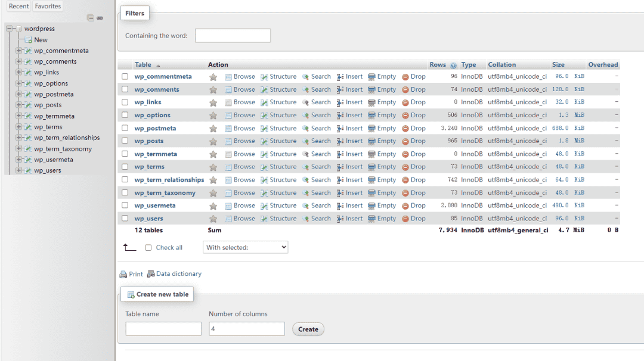Click the link icon in navigation panel
Image resolution: width=644 pixels, height=361 pixels.
coord(100,18)
